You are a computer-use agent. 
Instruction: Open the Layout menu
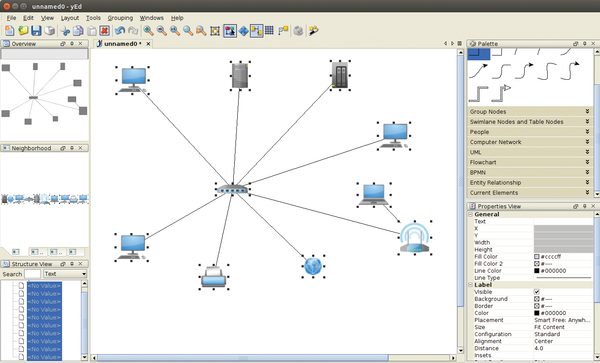pos(70,18)
